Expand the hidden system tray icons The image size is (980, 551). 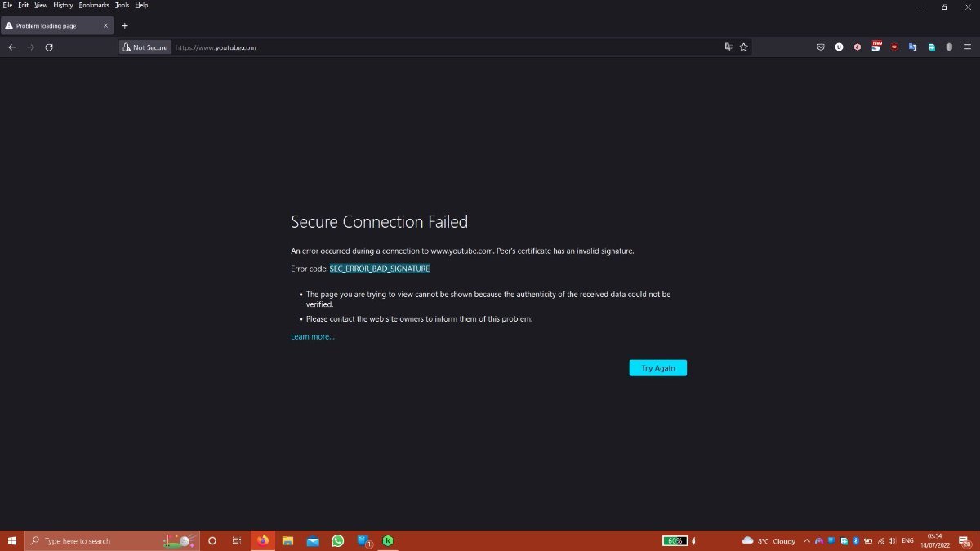[x=807, y=540]
